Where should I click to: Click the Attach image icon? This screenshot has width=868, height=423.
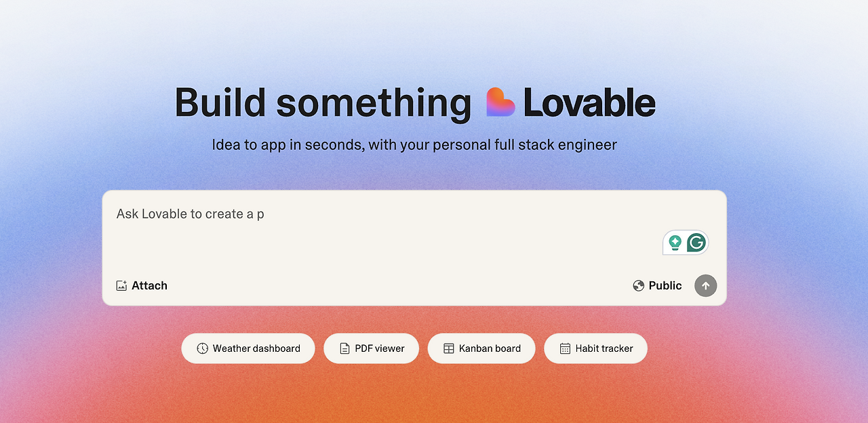tap(122, 285)
